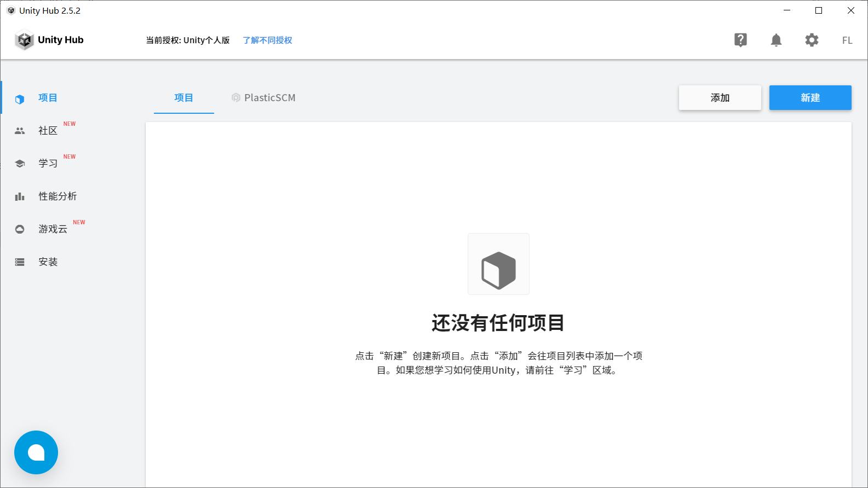Click the Unity Hub logo icon
This screenshot has width=868, height=488.
coord(25,40)
